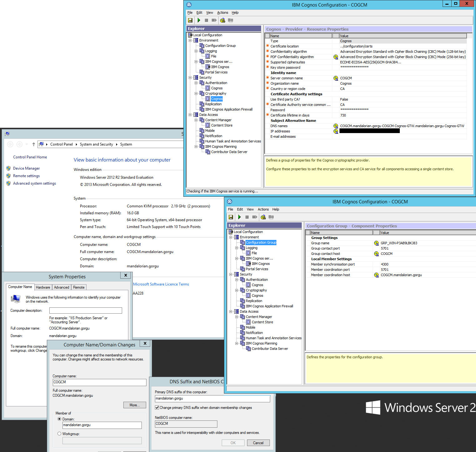Screen dimensions: 476x452
Task: Open Help menu in lower Cognos window
Action: click(x=275, y=209)
